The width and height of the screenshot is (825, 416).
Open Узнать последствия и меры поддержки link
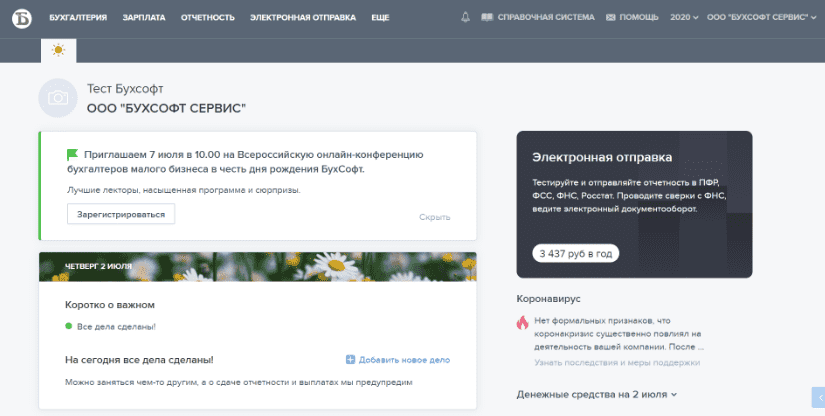617,362
